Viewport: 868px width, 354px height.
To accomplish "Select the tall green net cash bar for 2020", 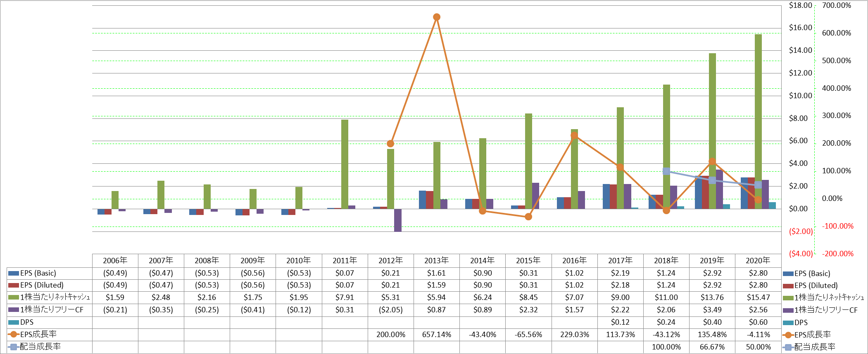I will click(758, 121).
